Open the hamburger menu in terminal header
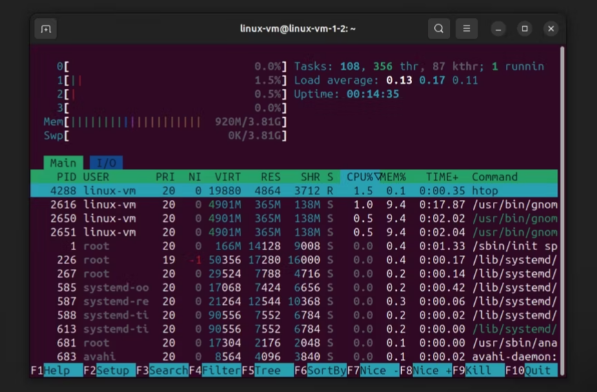The image size is (597, 392). pos(466,29)
